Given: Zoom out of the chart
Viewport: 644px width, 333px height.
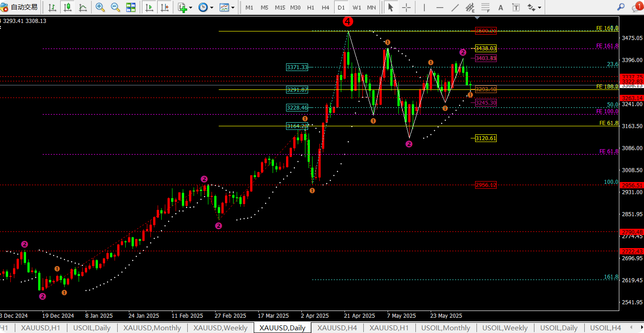Looking at the screenshot, I should pyautogui.click(x=115, y=7).
